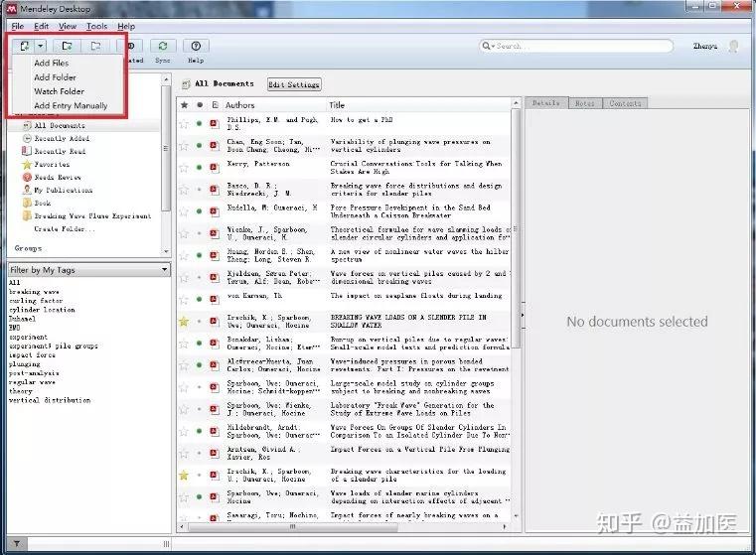Viewport: 756px width, 555px height.
Task: Open the Book folder in sidebar
Action: pyautogui.click(x=43, y=203)
